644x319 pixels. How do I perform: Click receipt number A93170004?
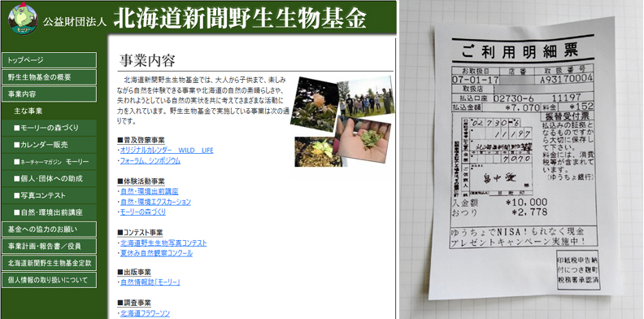click(x=567, y=78)
